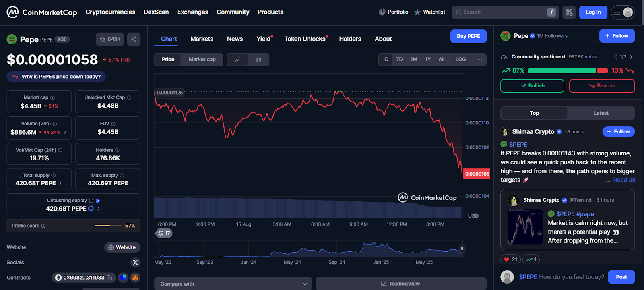
Task: Copy the contract address 0x6982...311933
Action: click(109, 278)
